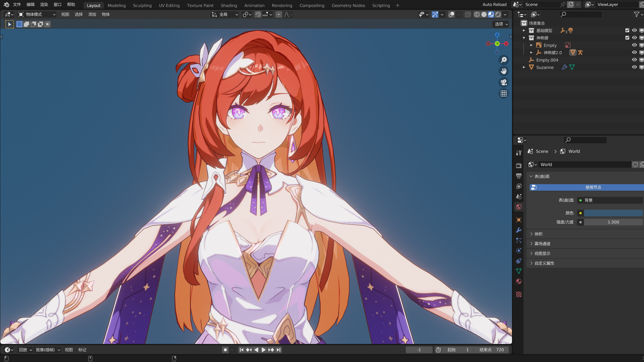644x362 pixels.
Task: Select material preview shading mode
Action: [491, 14]
